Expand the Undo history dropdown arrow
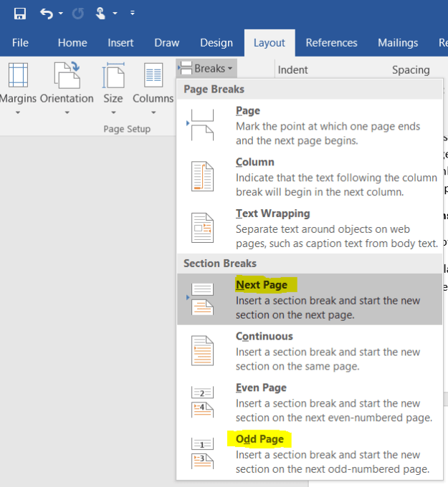The width and height of the screenshot is (448, 487). click(61, 14)
